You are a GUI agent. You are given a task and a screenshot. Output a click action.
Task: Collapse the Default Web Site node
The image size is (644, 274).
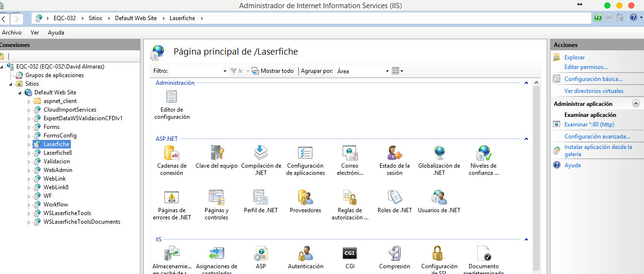click(x=21, y=92)
